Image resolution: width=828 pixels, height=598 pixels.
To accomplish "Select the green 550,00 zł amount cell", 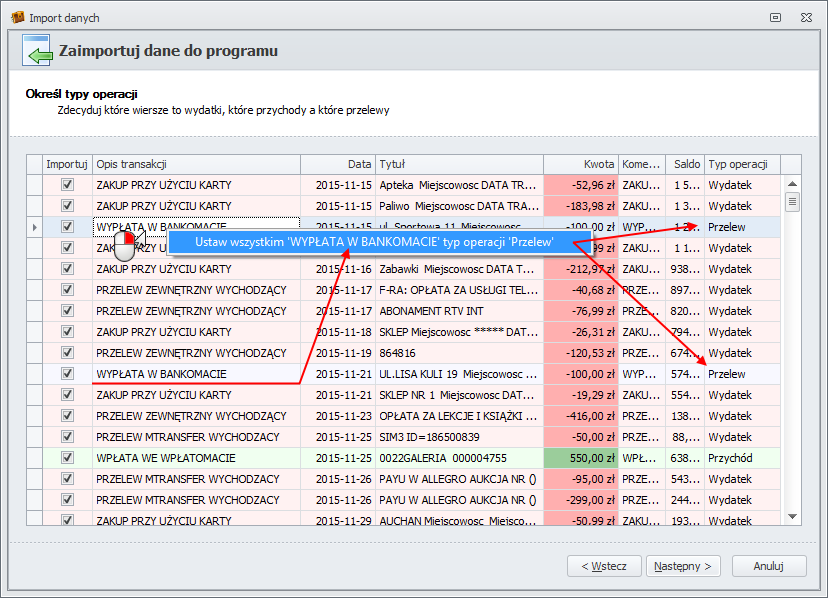I will (581, 458).
